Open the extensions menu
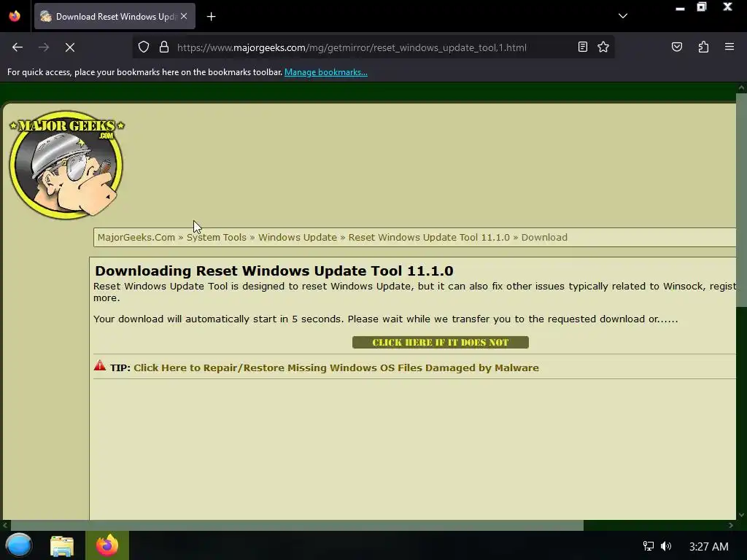 [703, 47]
